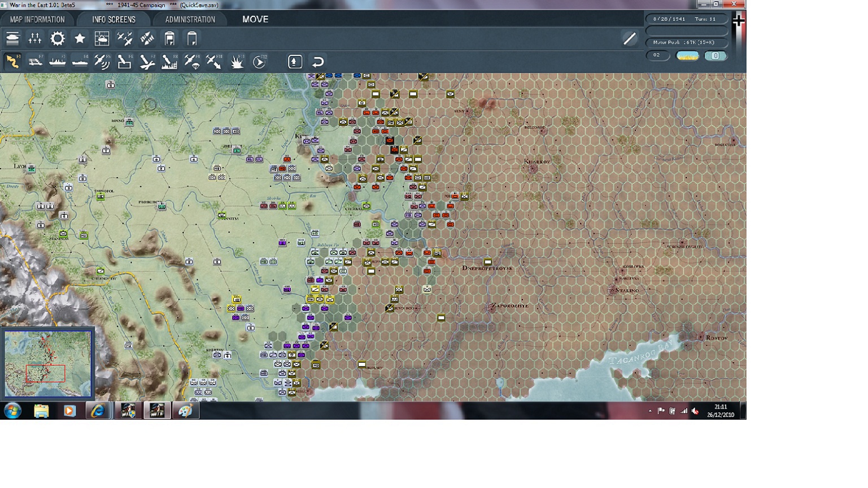Viewport: 868px width, 488px height.
Task: Click the upload arrow box icon
Action: [295, 61]
